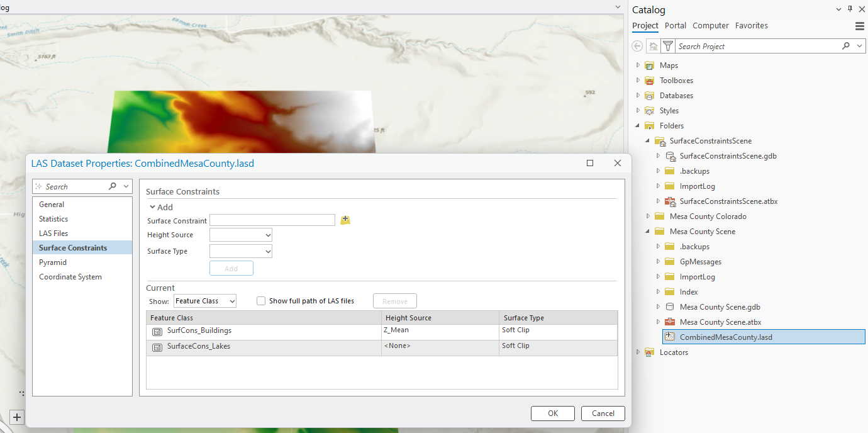The width and height of the screenshot is (868, 433).
Task: Click the Catalog pane auto-hide pin icon
Action: (x=850, y=9)
